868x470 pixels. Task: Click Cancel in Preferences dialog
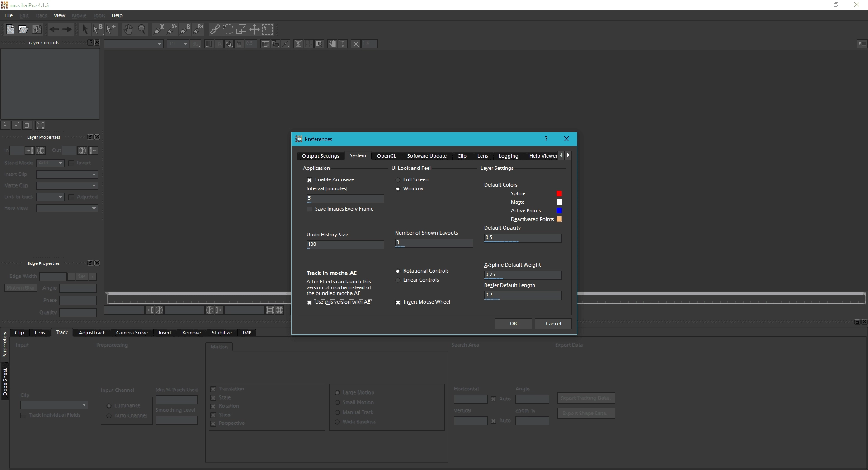pyautogui.click(x=553, y=324)
